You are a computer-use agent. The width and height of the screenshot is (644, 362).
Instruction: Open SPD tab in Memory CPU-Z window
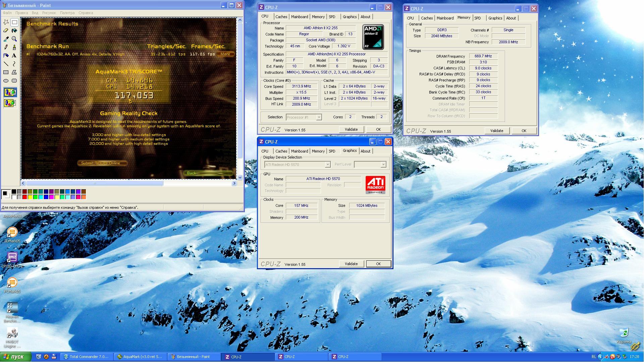click(477, 18)
